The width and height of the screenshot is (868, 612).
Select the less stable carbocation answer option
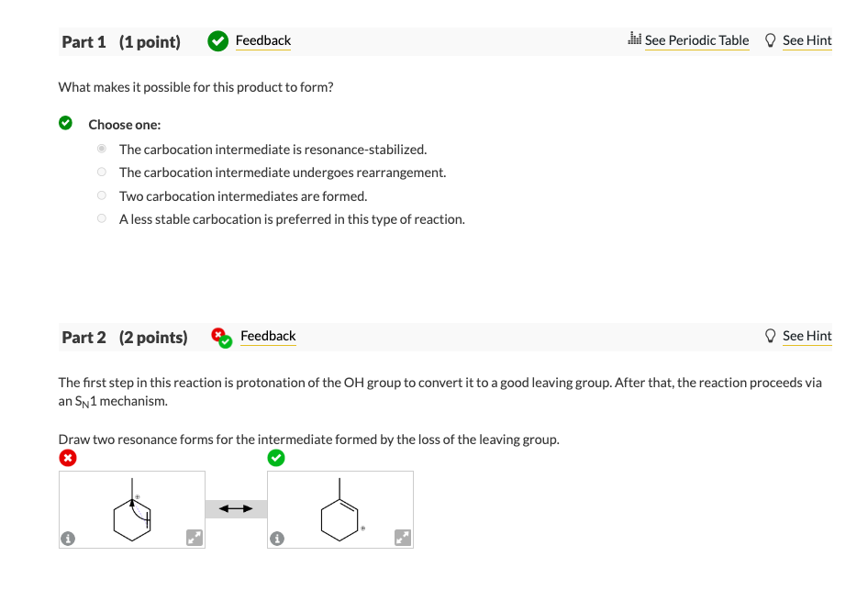click(101, 217)
